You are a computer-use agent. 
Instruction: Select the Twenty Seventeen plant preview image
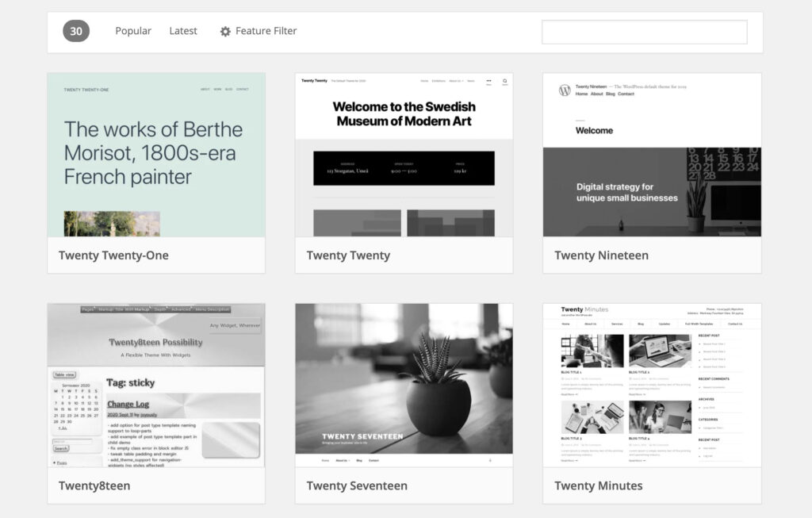[x=404, y=386]
